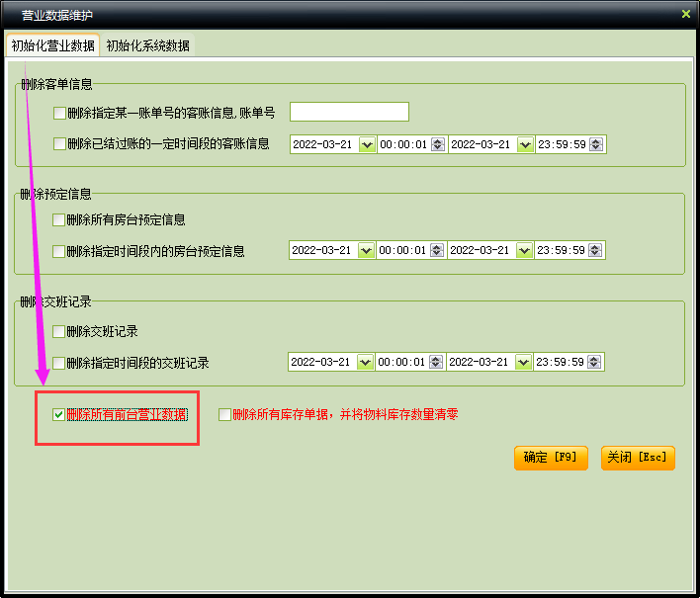This screenshot has width=700, height=598.
Task: Open start date dropdown in 删除客单信息 row
Action: [x=367, y=144]
